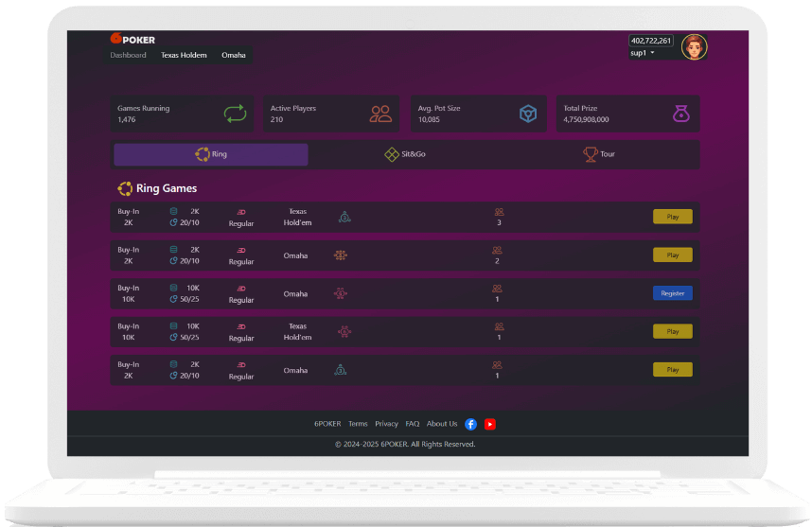Click the 402,722,261 balance display
The image size is (812, 527).
coord(651,41)
